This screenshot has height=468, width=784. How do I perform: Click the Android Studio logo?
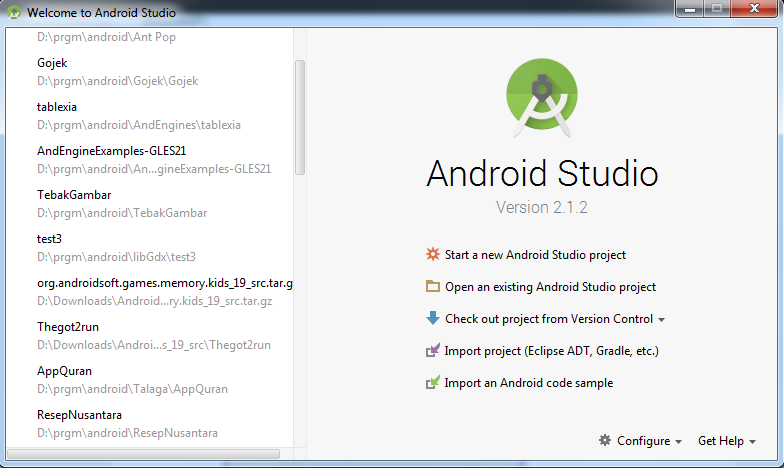[542, 98]
